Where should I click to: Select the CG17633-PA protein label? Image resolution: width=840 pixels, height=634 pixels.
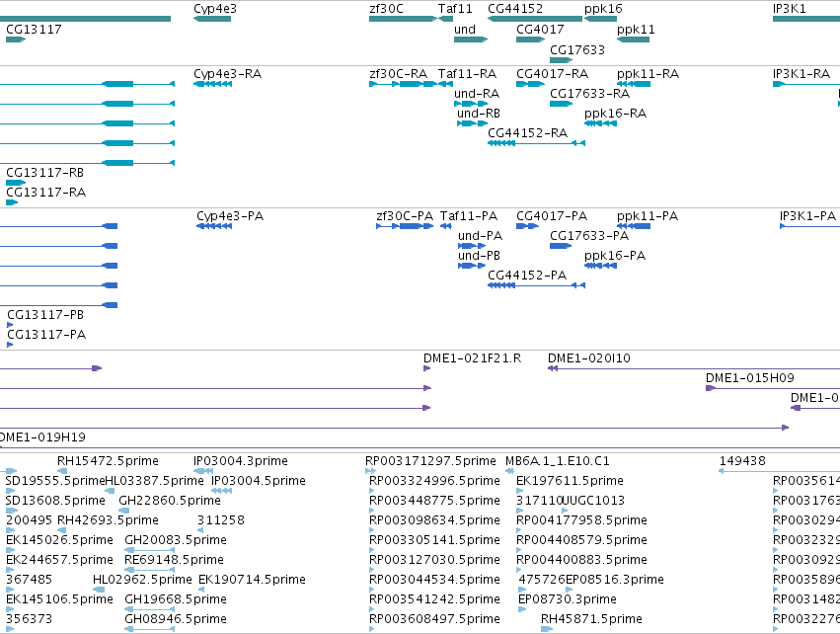(588, 235)
